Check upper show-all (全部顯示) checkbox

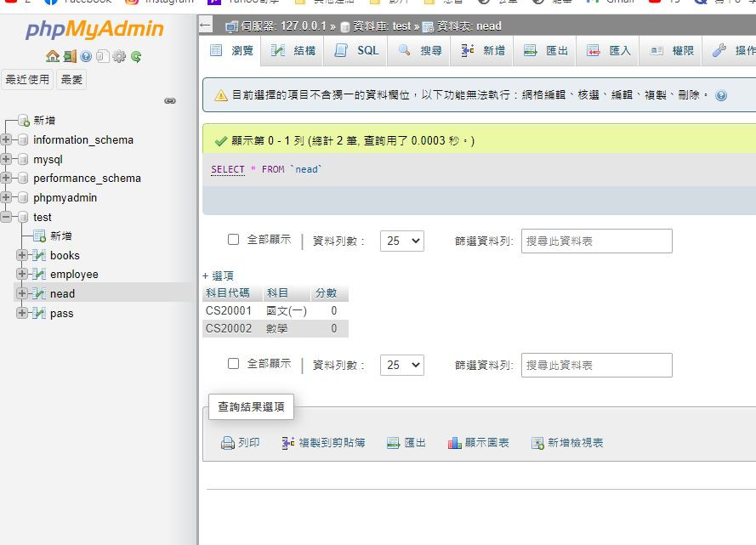pyautogui.click(x=233, y=240)
